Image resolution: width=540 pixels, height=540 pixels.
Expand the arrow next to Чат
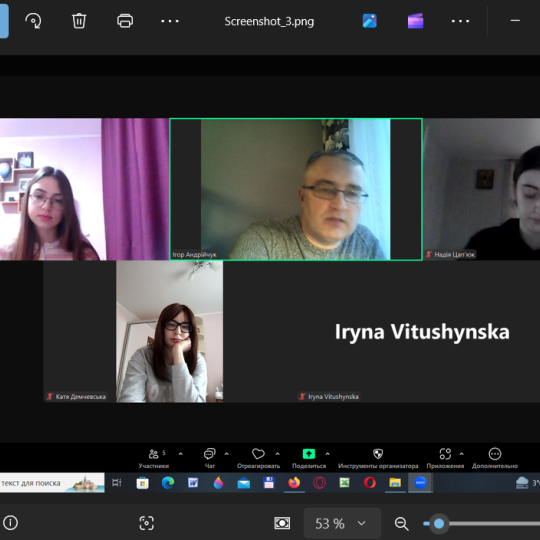click(x=227, y=454)
